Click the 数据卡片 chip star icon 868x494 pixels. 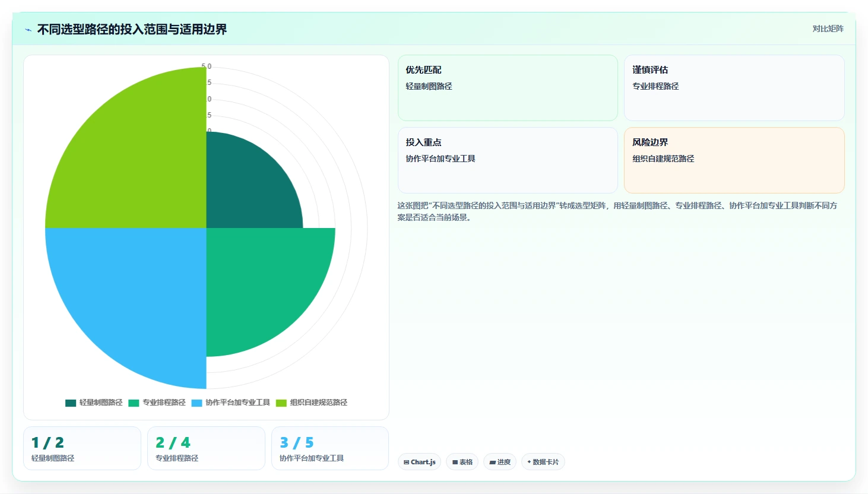coord(529,462)
